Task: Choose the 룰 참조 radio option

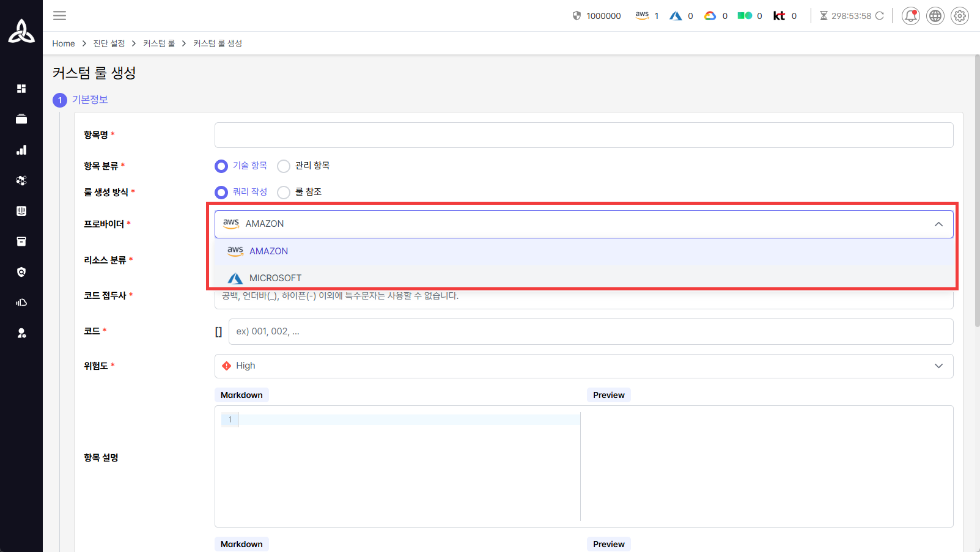Action: tap(284, 193)
